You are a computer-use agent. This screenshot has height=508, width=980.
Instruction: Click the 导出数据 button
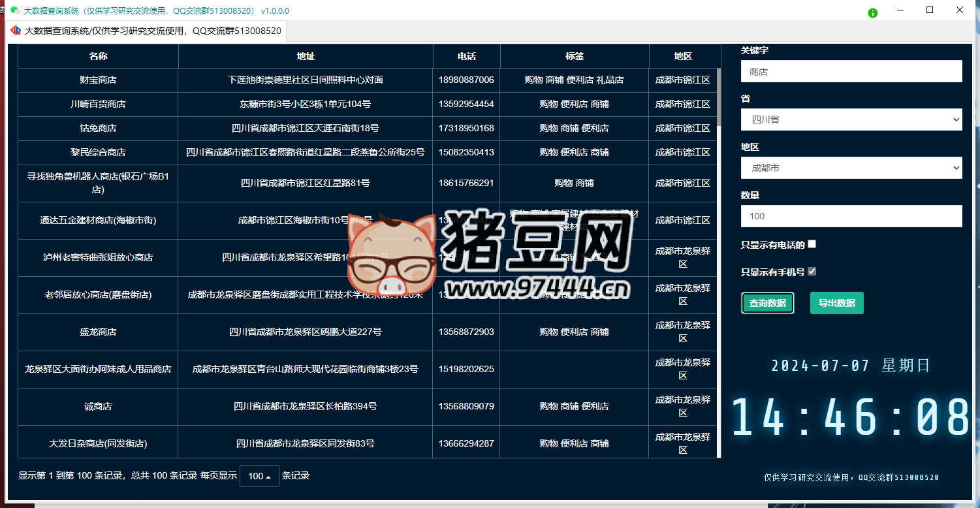[x=836, y=303]
